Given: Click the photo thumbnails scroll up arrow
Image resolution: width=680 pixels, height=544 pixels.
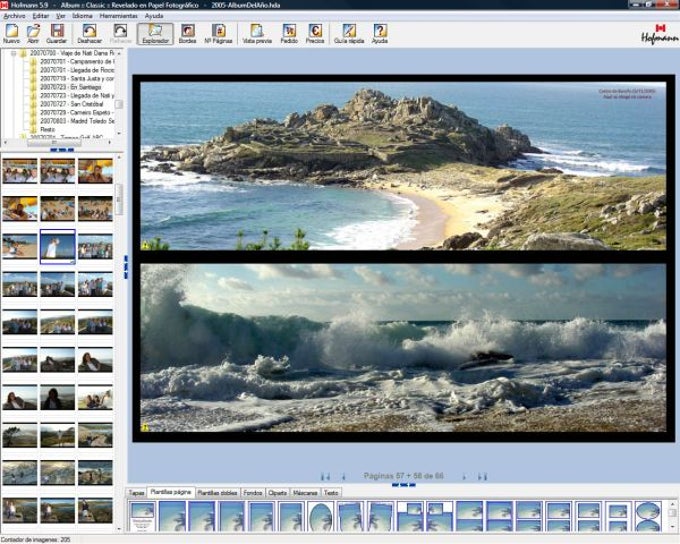Looking at the screenshot, I should (x=119, y=157).
